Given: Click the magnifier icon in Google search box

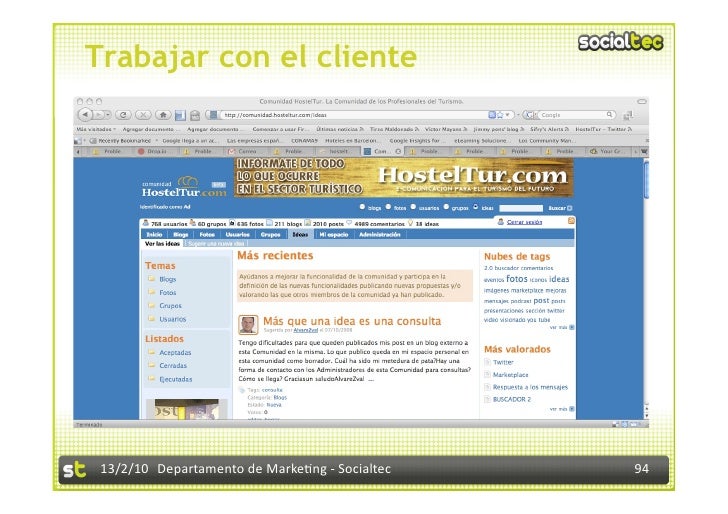Looking at the screenshot, I should 609,114.
